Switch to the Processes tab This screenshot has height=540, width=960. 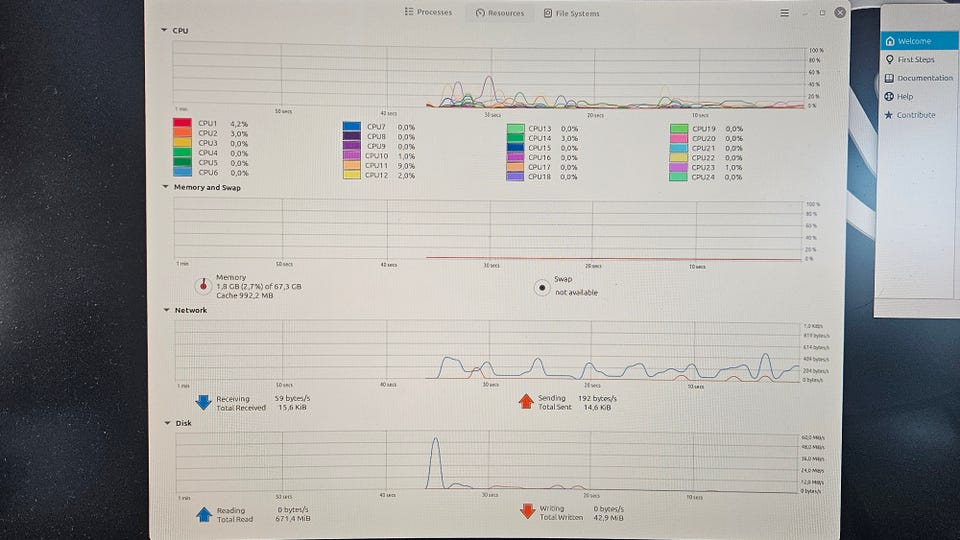(x=428, y=13)
